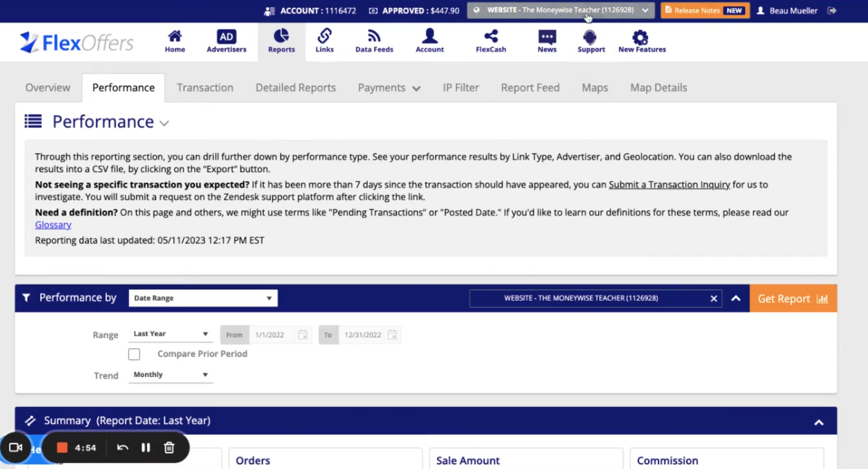Open the Report Feed tab
868x469 pixels.
(530, 88)
